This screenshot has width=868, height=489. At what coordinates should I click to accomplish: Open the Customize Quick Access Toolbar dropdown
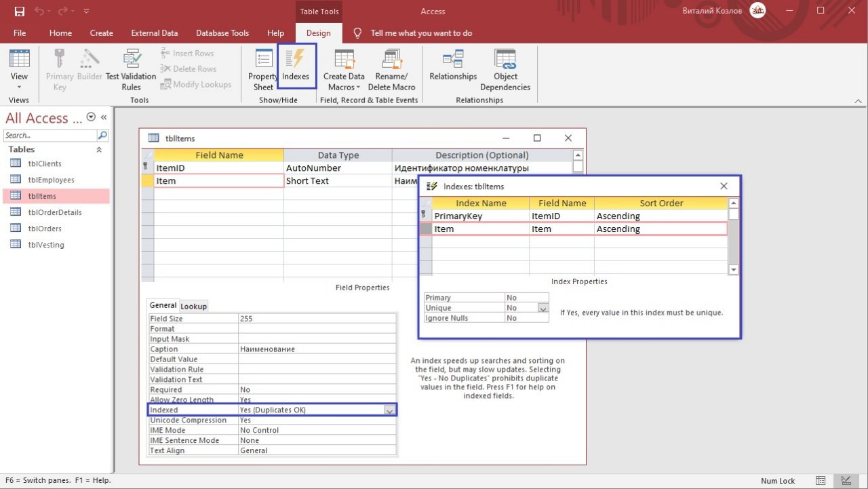pos(86,12)
